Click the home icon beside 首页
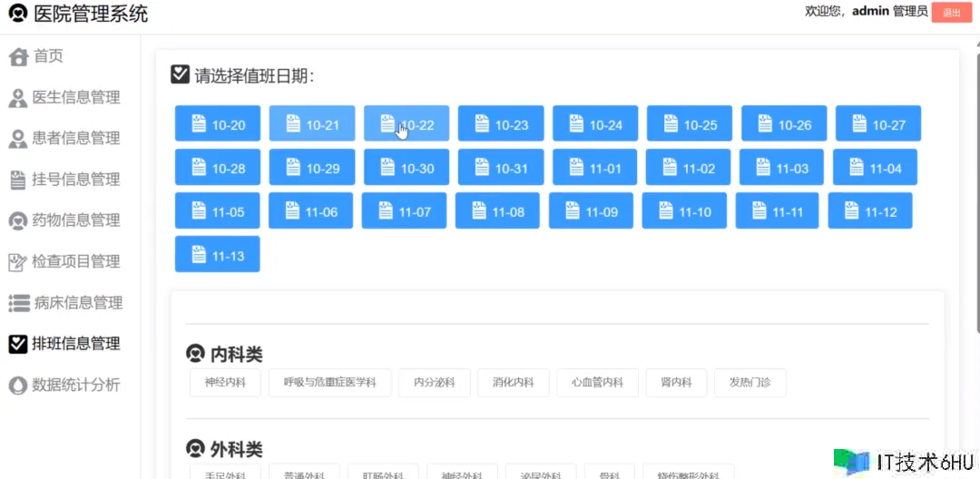 [x=18, y=57]
